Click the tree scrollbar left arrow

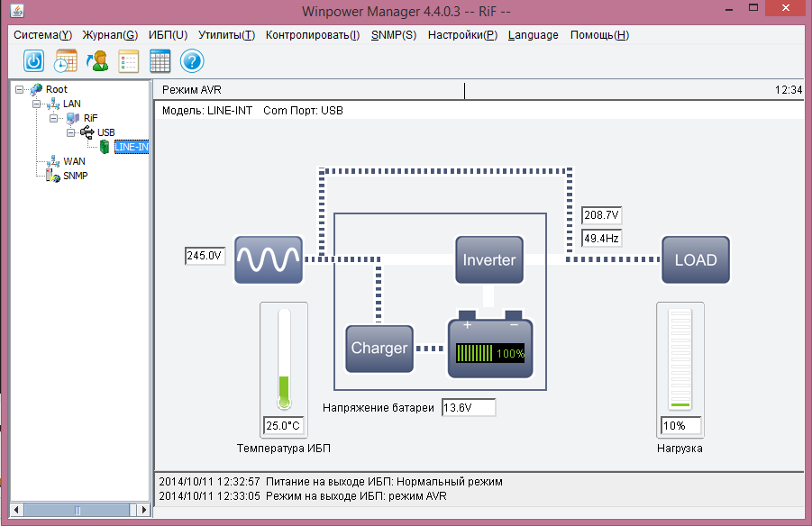[x=16, y=510]
